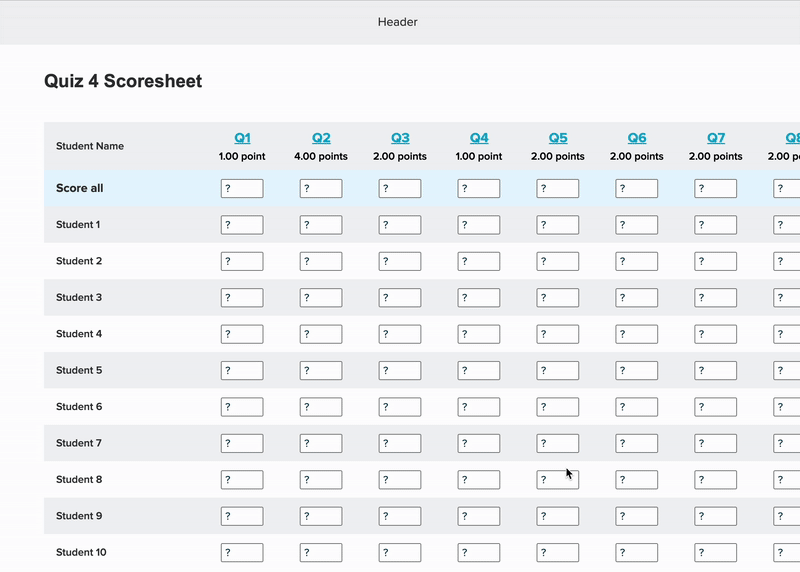Open the Q4 question link
Screen dimensions: 800x572
[x=479, y=138]
